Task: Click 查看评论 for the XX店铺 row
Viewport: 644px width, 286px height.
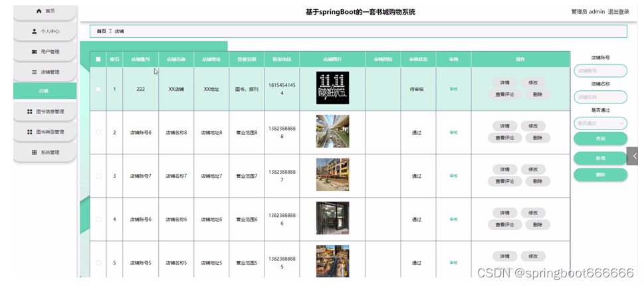Action: click(x=505, y=94)
